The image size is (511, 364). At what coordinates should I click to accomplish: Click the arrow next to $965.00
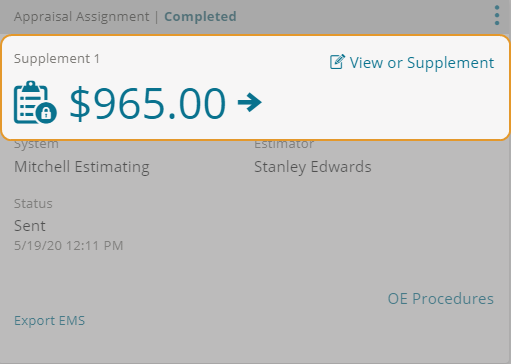pyautogui.click(x=250, y=102)
